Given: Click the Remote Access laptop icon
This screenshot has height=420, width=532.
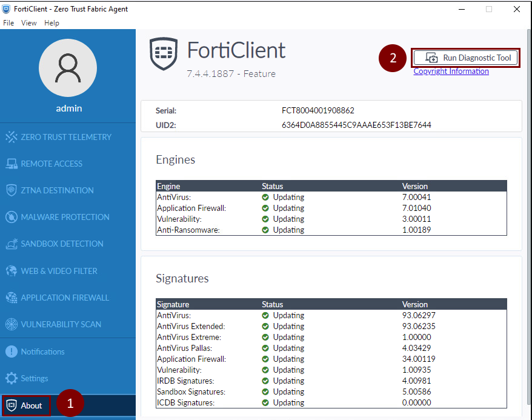Looking at the screenshot, I should pos(11,164).
